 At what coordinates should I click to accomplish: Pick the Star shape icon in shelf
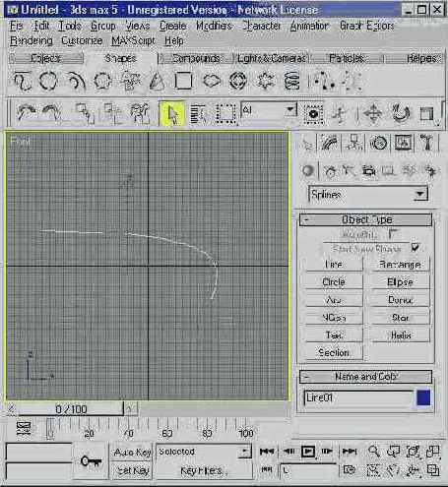click(x=265, y=81)
